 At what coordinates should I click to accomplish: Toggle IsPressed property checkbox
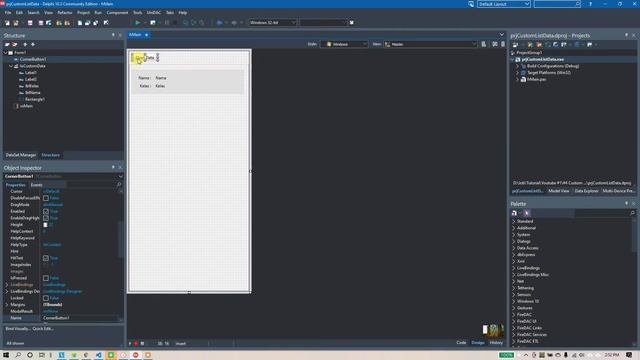[x=46, y=278]
